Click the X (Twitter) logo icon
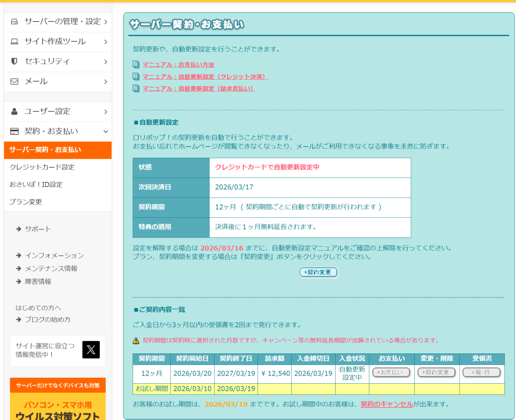Image resolution: width=516 pixels, height=420 pixels. coord(91,349)
